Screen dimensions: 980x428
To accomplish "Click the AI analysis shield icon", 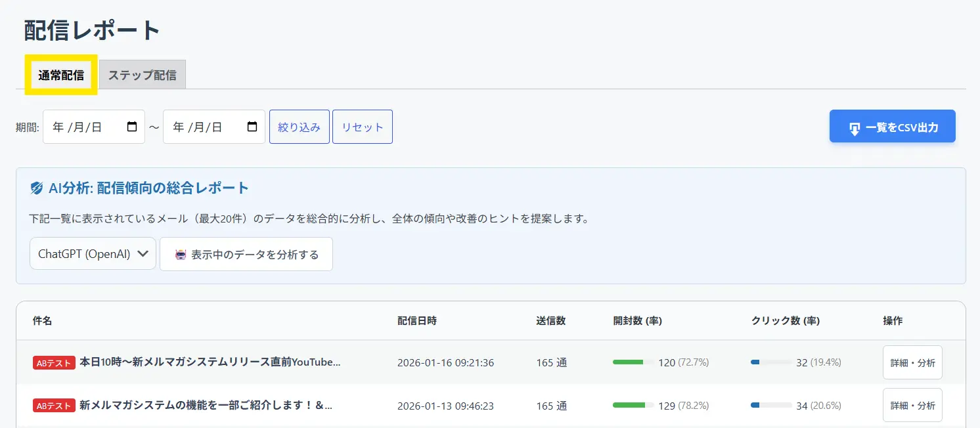I will point(37,188).
